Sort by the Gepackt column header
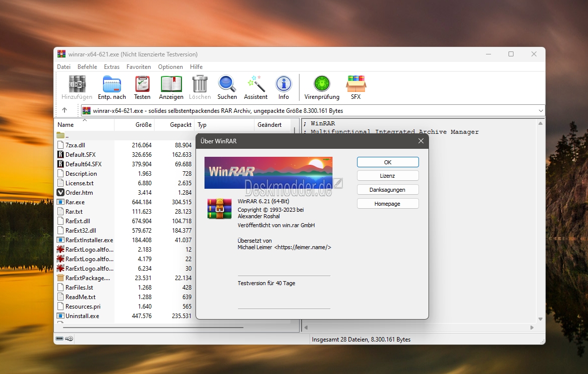588x374 pixels. [x=174, y=125]
